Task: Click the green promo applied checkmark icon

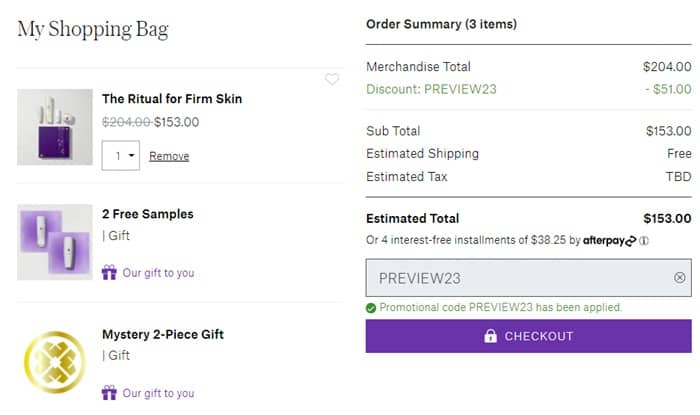Action: click(371, 308)
